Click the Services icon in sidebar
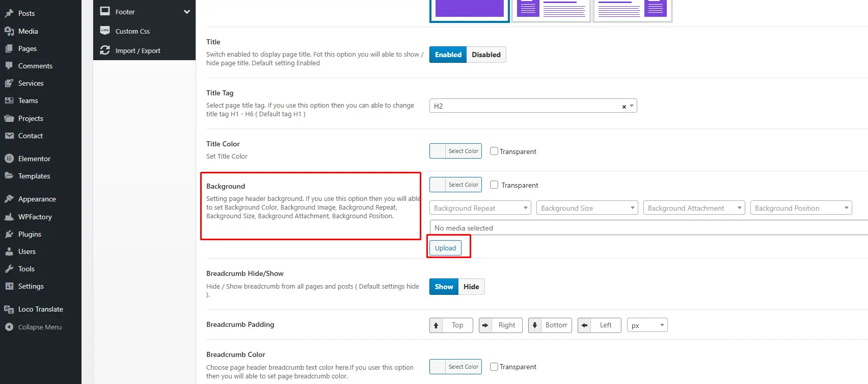The height and width of the screenshot is (384, 868). [x=9, y=83]
